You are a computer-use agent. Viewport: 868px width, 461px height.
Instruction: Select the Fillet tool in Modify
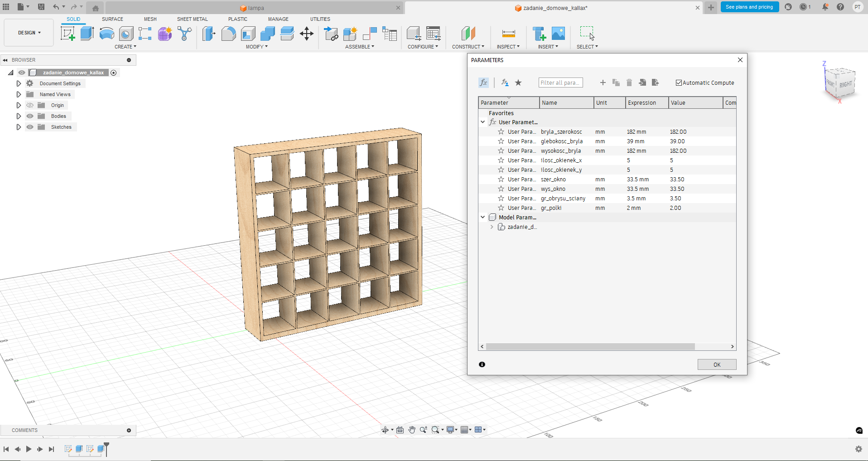tap(229, 34)
